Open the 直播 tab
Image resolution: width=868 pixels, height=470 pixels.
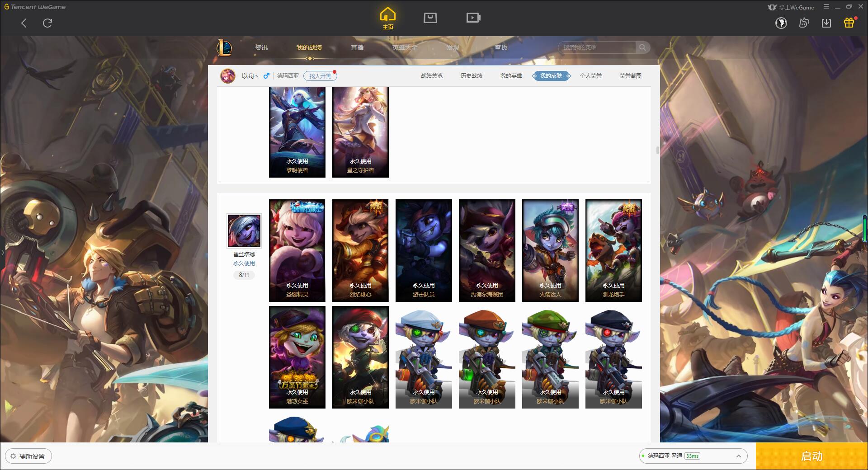click(x=357, y=47)
